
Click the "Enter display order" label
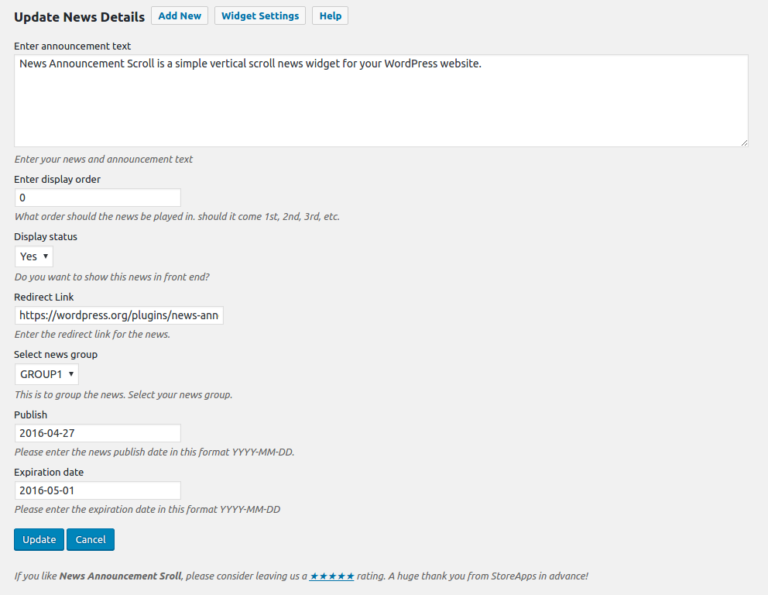[x=57, y=180]
